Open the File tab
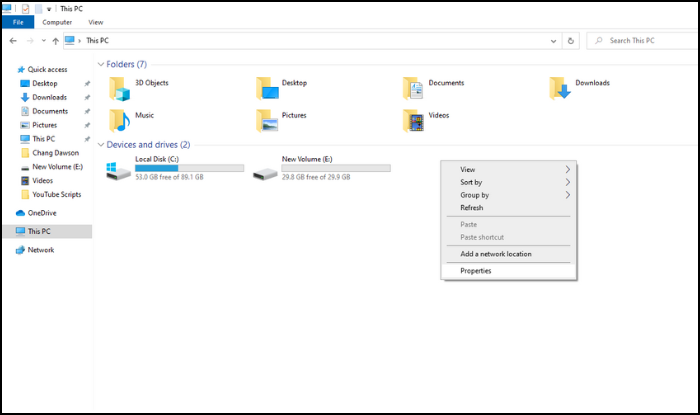 [x=18, y=22]
